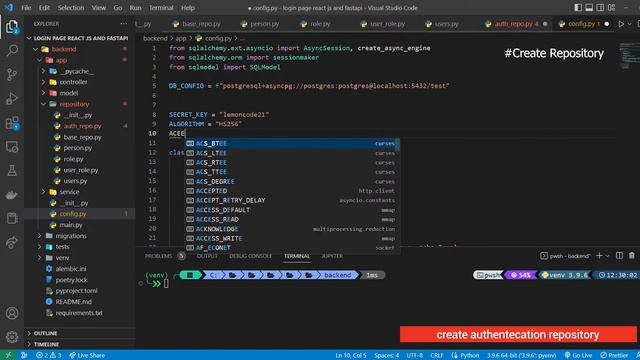Click the suggestion list scrollbar
This screenshot has width=640, height=360.
(398, 144)
